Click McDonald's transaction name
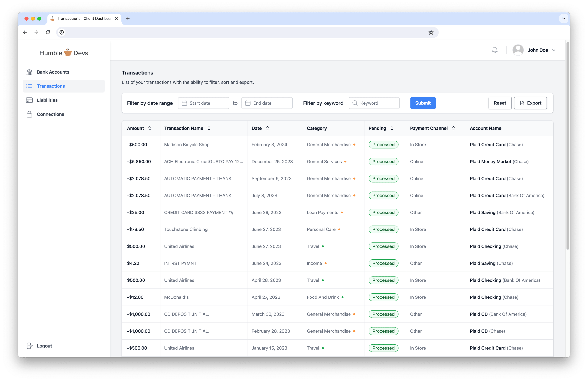 point(176,297)
